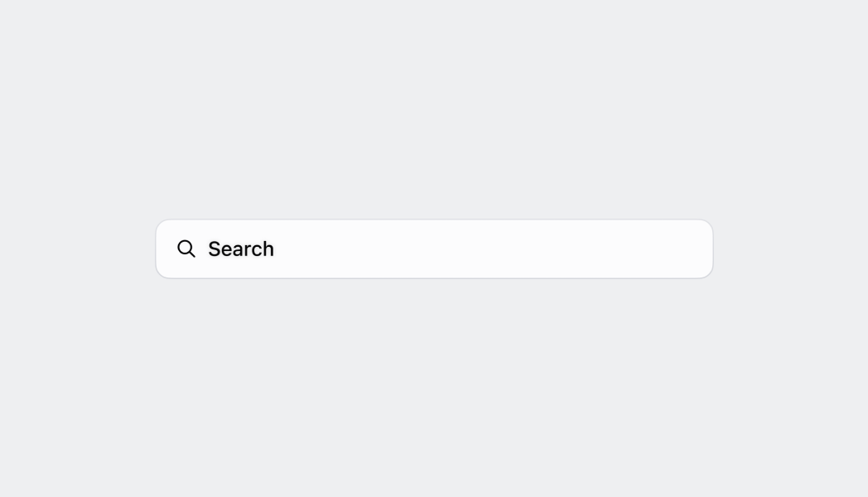Click the Search placeholder text
The height and width of the screenshot is (497, 868).
coord(240,248)
